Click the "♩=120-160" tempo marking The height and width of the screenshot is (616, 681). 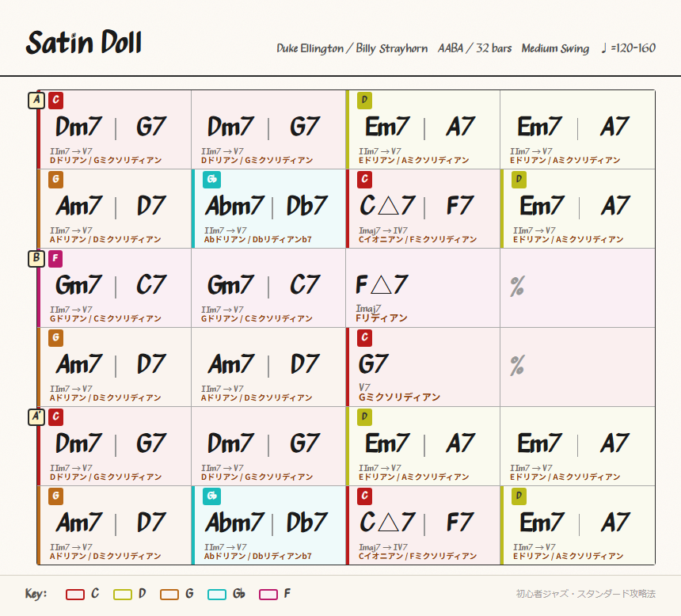(629, 48)
